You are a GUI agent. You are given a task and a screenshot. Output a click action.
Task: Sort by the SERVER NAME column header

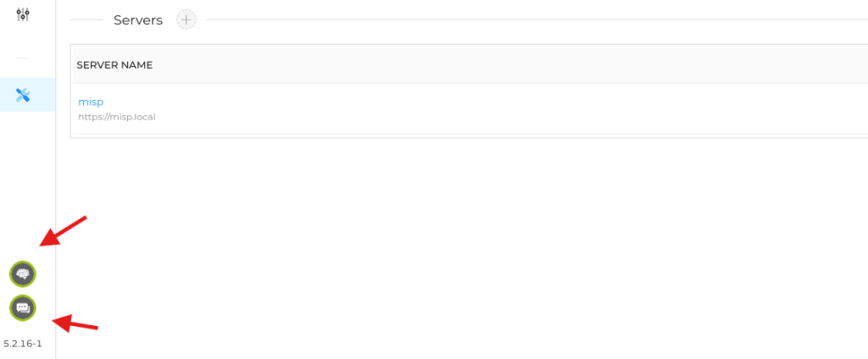click(x=114, y=65)
